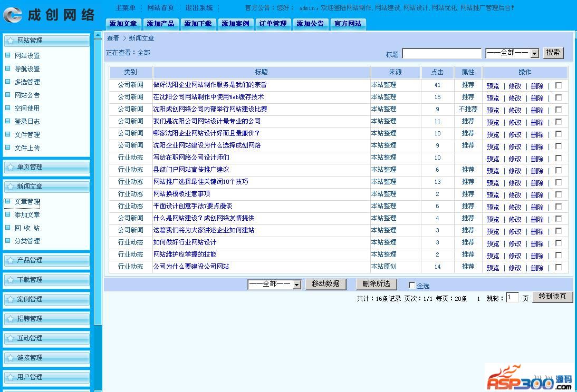This screenshot has width=577, height=392.
Task: Click the square bullet icon beside 文件上传
Action: pyautogui.click(x=8, y=148)
